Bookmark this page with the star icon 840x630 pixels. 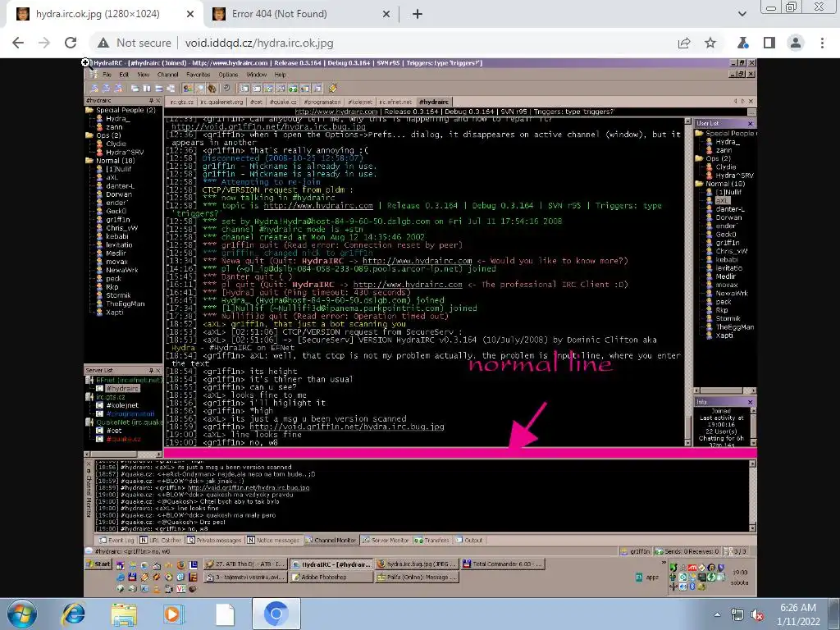710,43
